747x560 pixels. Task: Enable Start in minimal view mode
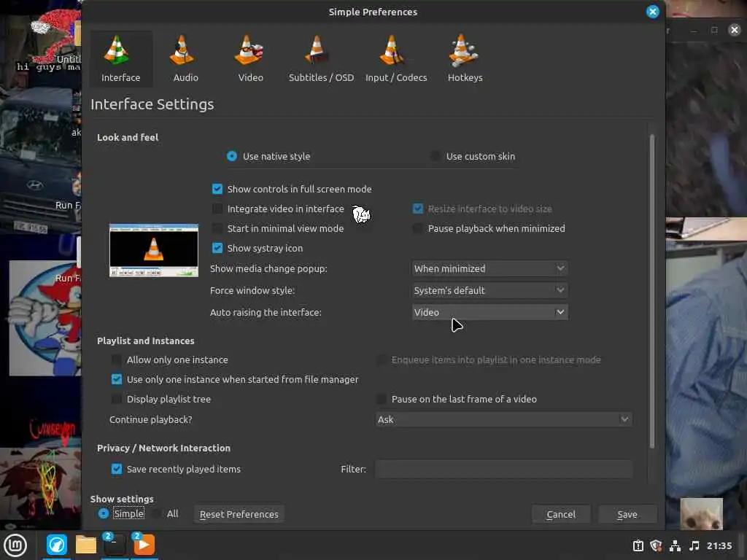point(217,228)
